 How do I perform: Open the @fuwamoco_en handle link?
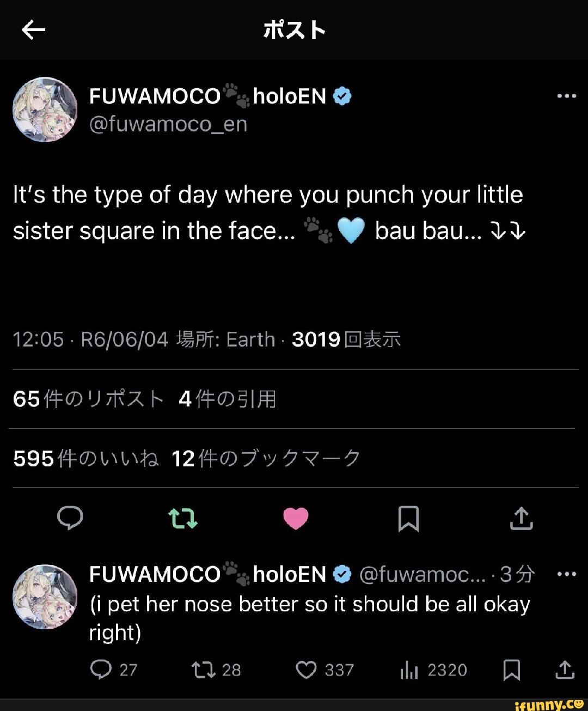[x=168, y=125]
